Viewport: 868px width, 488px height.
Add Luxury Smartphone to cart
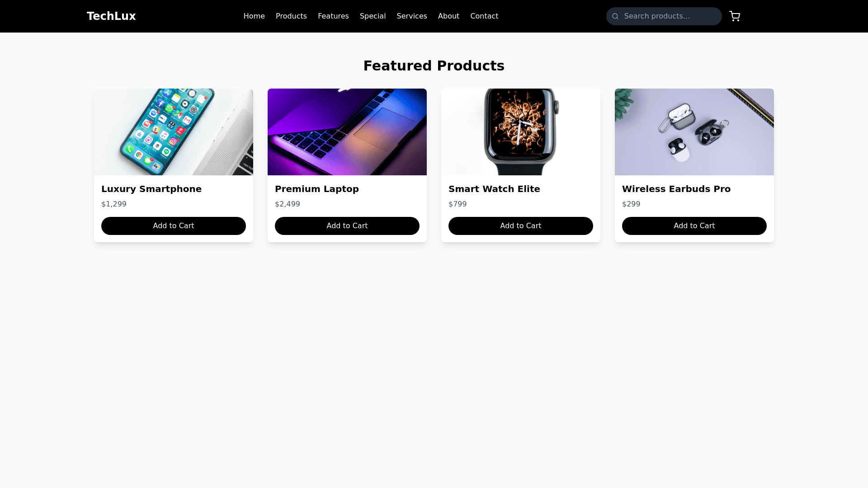(x=174, y=226)
